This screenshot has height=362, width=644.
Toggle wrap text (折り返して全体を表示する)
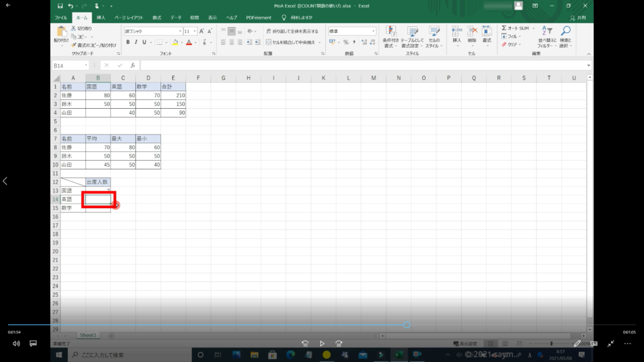291,31
